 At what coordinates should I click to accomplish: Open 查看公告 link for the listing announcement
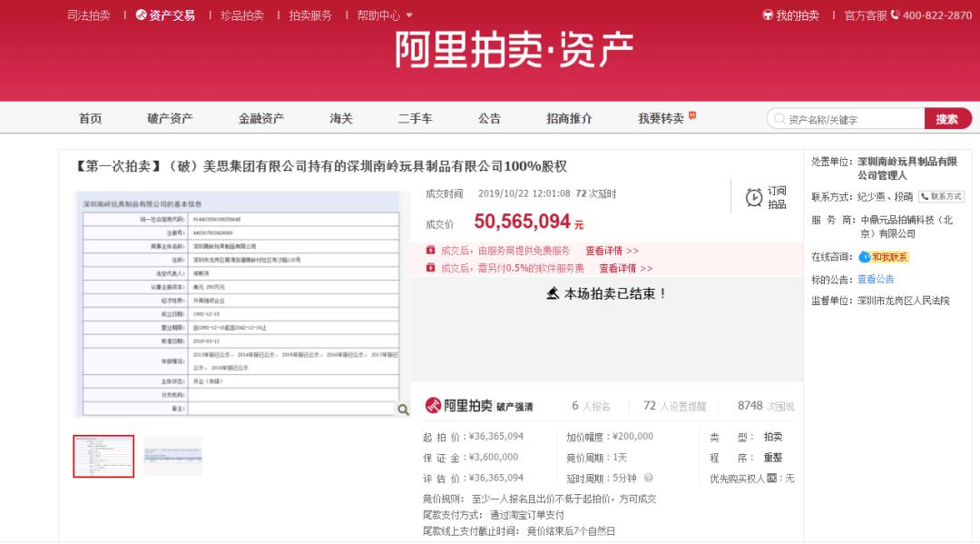tap(876, 279)
